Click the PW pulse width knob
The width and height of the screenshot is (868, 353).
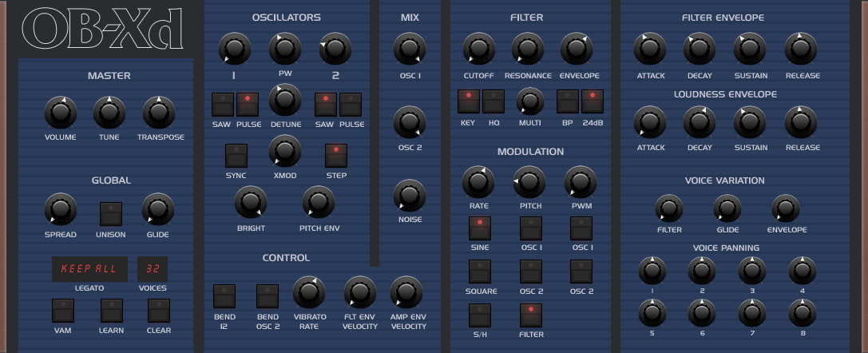pyautogui.click(x=285, y=49)
